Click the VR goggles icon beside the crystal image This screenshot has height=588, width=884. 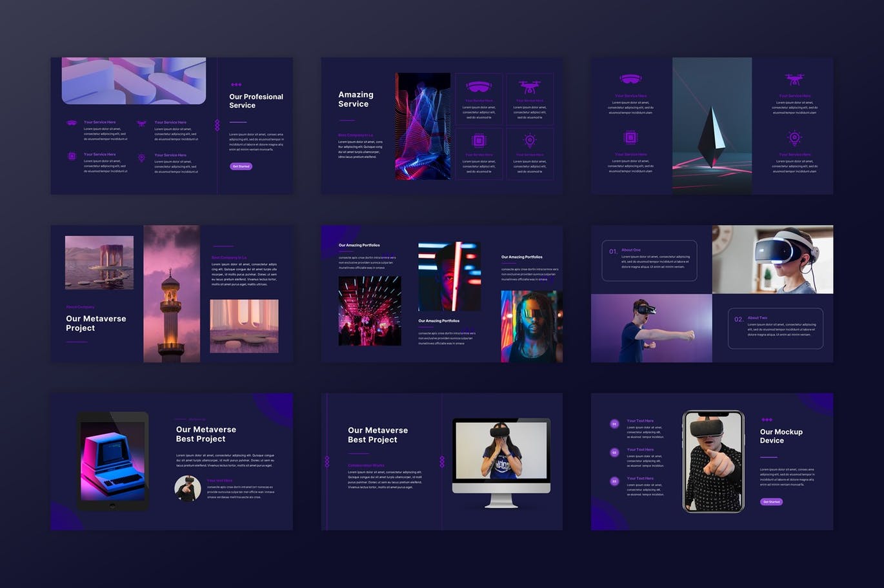[630, 79]
